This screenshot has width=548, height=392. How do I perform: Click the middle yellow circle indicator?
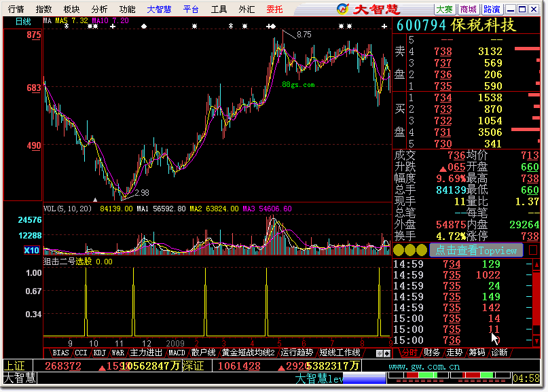click(x=410, y=250)
